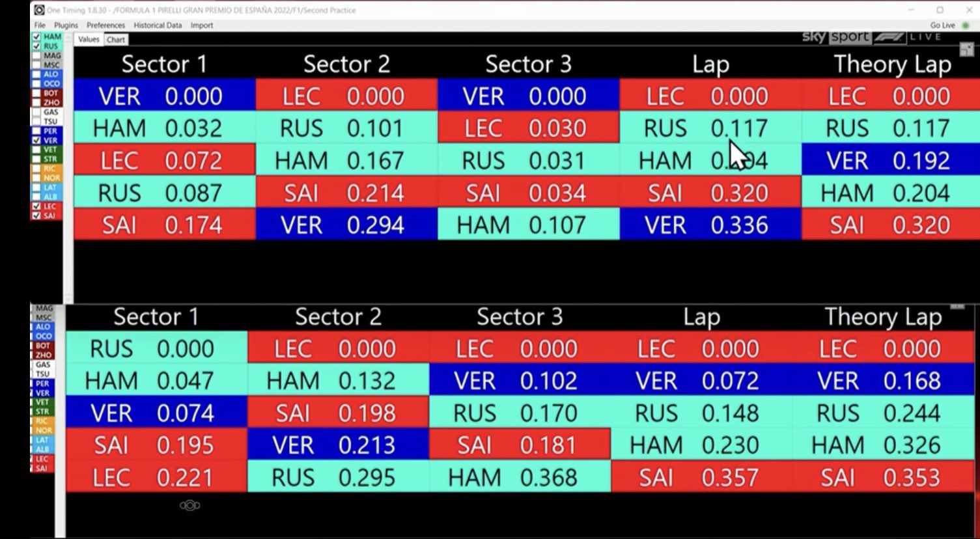Enable the OCO driver checkbox in upper list

tap(37, 84)
